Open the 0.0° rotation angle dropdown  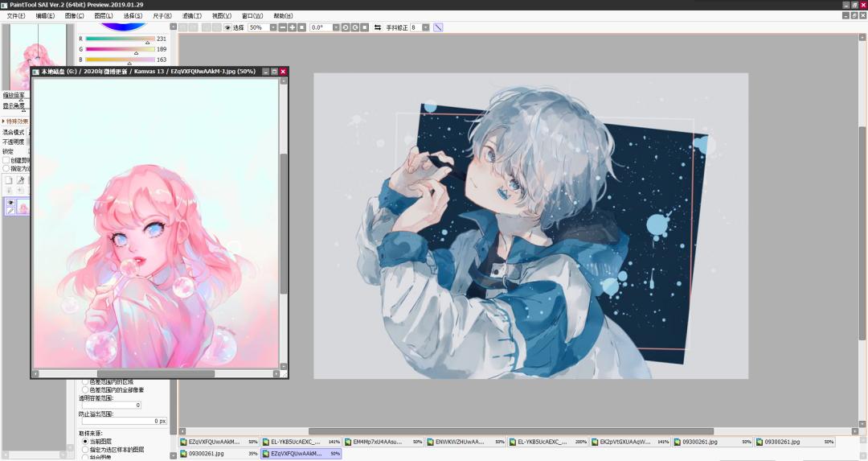click(x=335, y=27)
